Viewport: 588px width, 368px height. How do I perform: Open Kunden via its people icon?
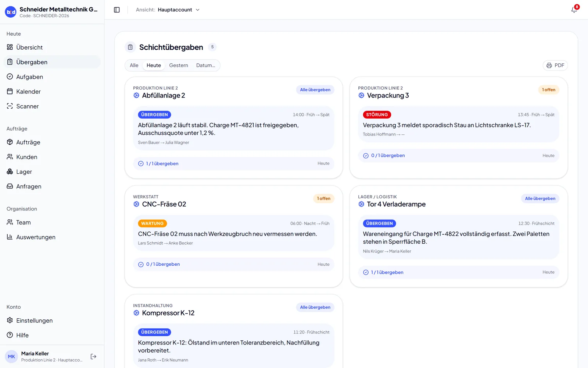point(10,157)
